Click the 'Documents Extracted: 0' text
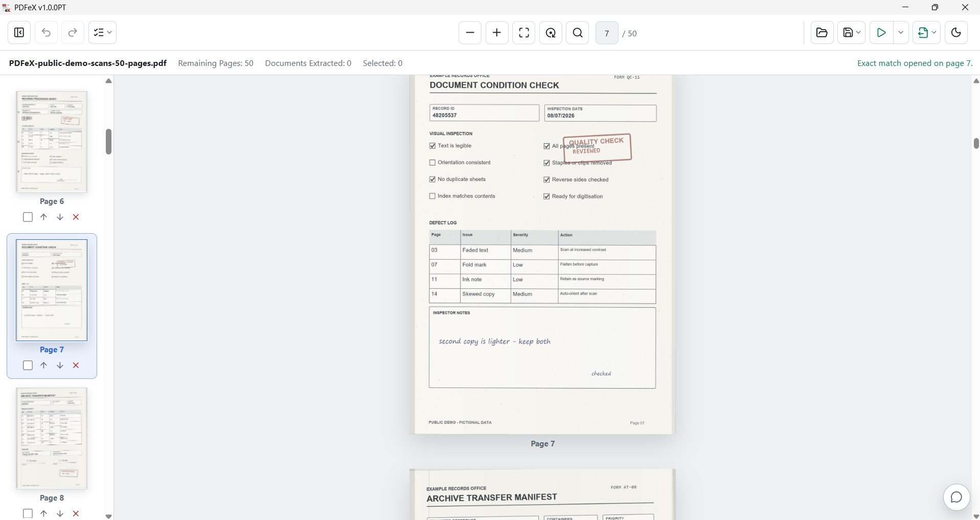 pyautogui.click(x=308, y=63)
